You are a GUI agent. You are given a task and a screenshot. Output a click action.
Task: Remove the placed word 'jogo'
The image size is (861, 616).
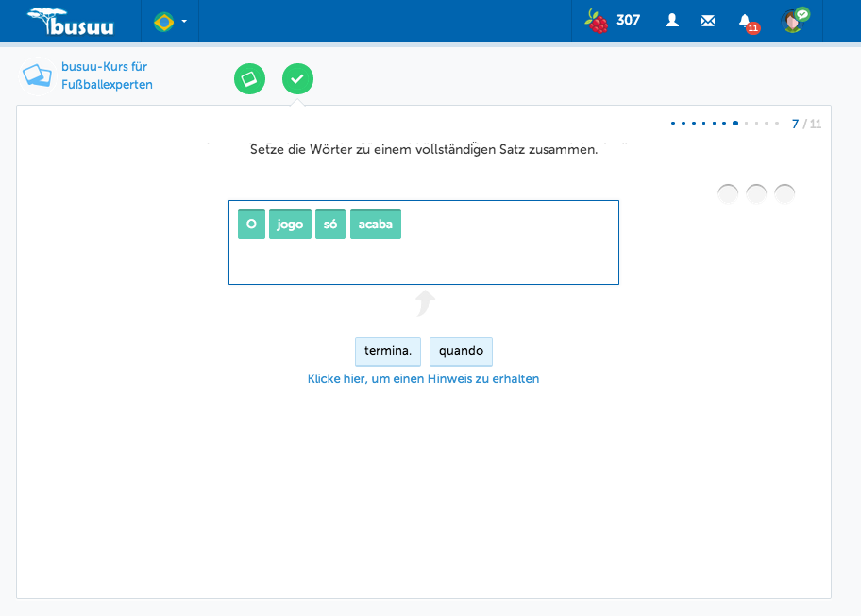(290, 224)
